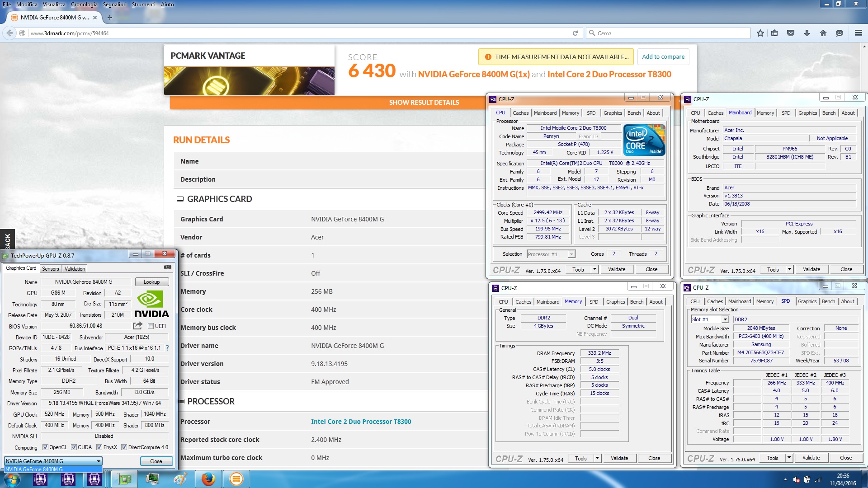Open the Firefox Hello chat icon
The image size is (868, 488).
pos(840,33)
